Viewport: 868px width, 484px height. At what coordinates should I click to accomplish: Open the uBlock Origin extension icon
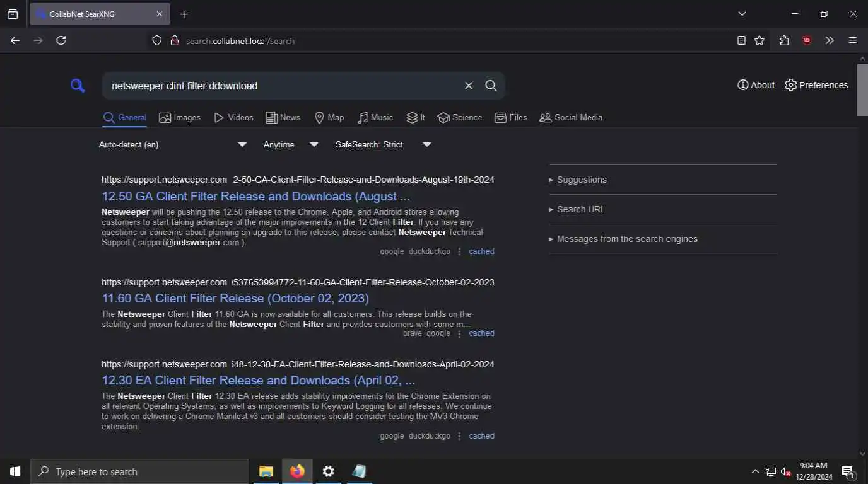coord(807,40)
